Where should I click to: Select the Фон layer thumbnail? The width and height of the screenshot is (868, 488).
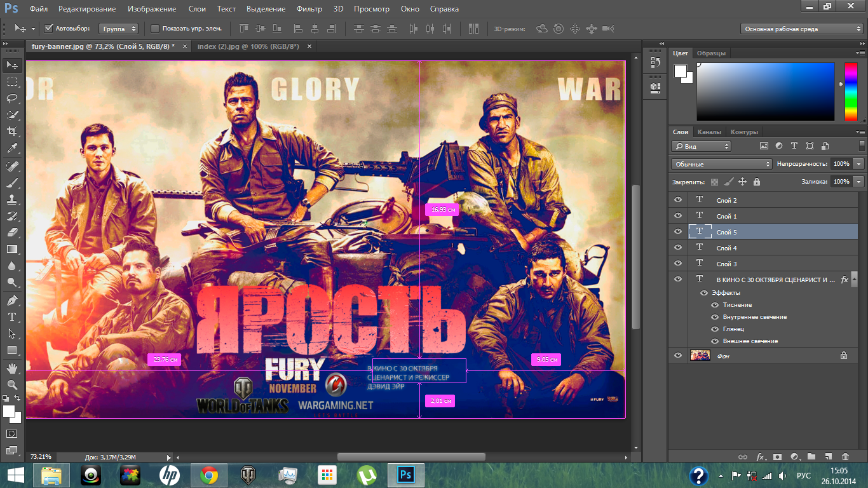700,356
